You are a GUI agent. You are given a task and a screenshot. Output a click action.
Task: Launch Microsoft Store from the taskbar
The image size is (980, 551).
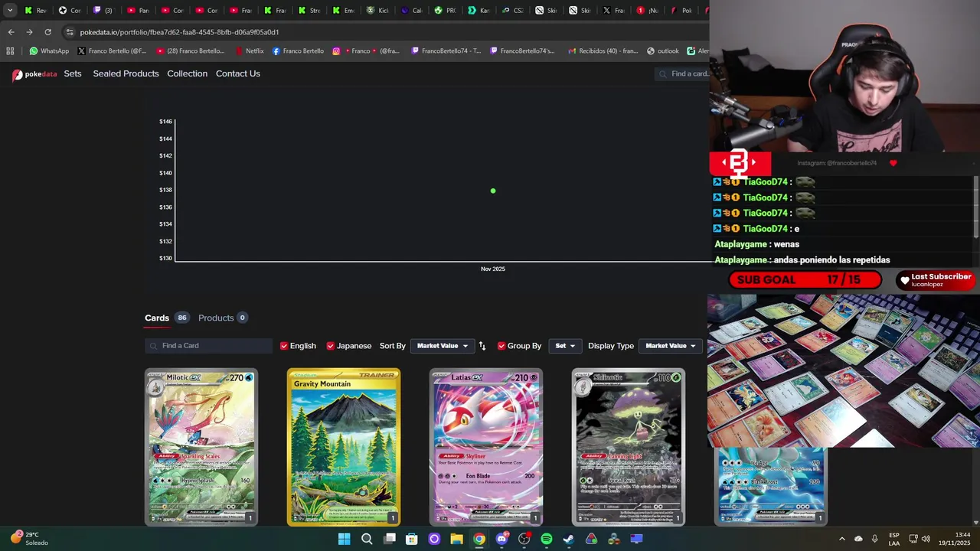coord(412,539)
